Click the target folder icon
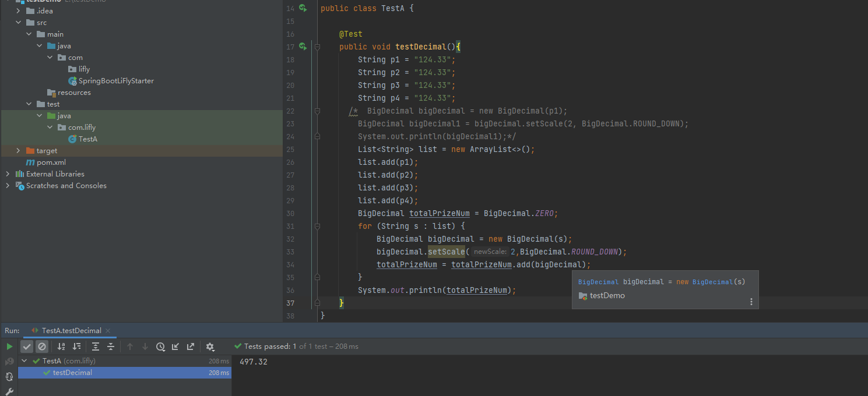 click(30, 151)
